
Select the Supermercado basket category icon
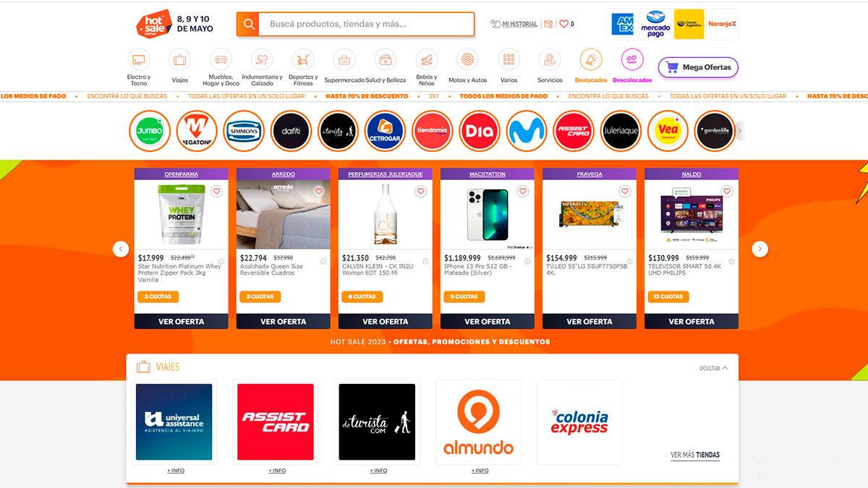click(x=344, y=59)
